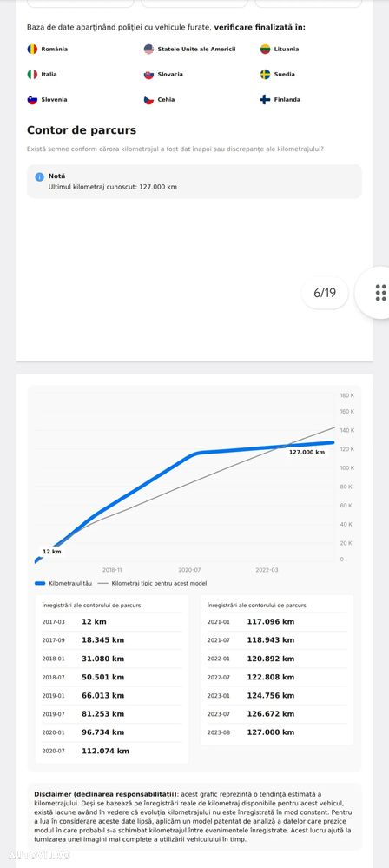The height and width of the screenshot is (868, 389).
Task: Click the 2018-11 axis label
Action: tap(112, 569)
